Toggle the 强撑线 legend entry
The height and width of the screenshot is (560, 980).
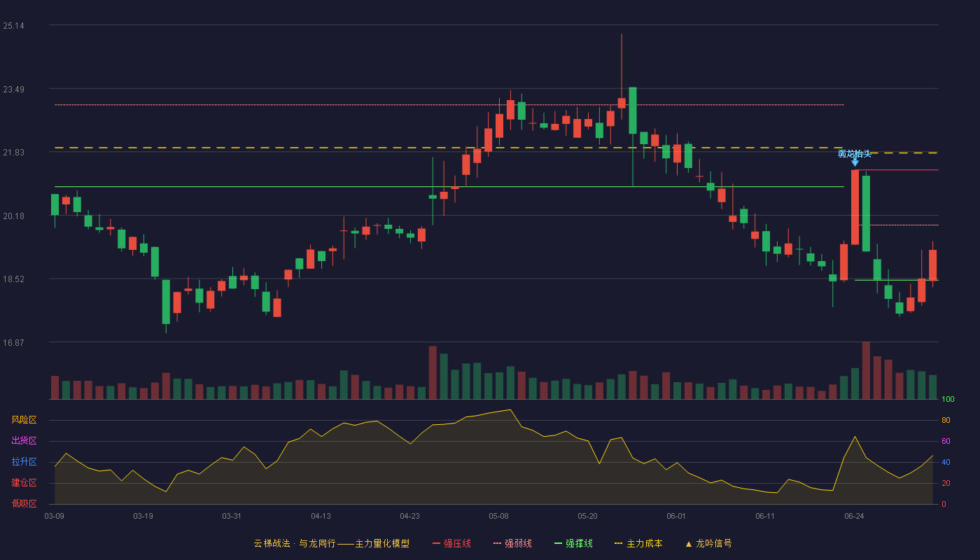(573, 543)
